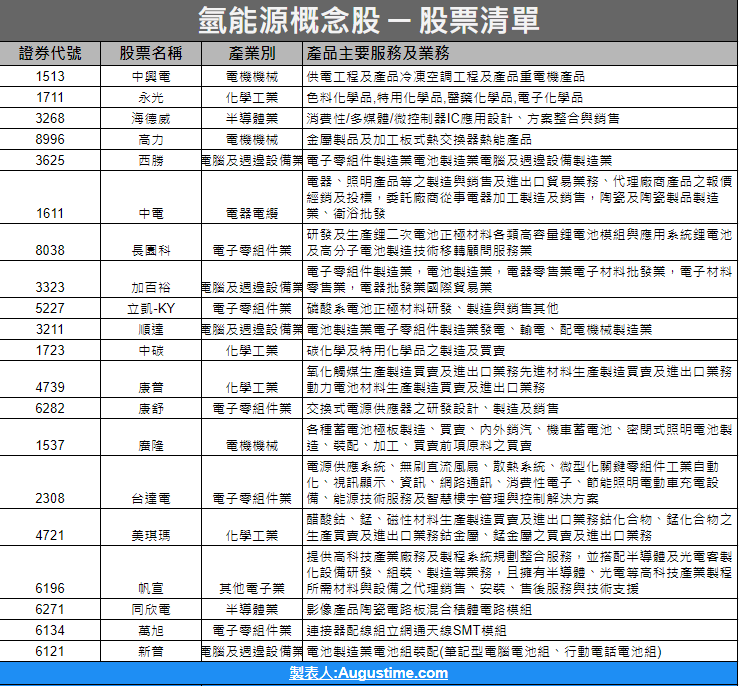The image size is (739, 686).
Task: Select stock code 6271
Action: tap(50, 609)
